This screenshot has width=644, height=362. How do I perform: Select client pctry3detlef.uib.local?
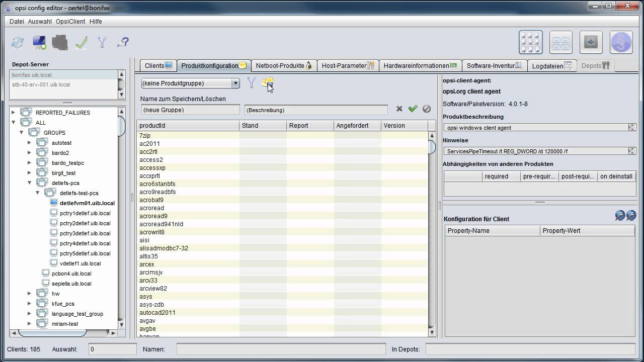pyautogui.click(x=85, y=233)
